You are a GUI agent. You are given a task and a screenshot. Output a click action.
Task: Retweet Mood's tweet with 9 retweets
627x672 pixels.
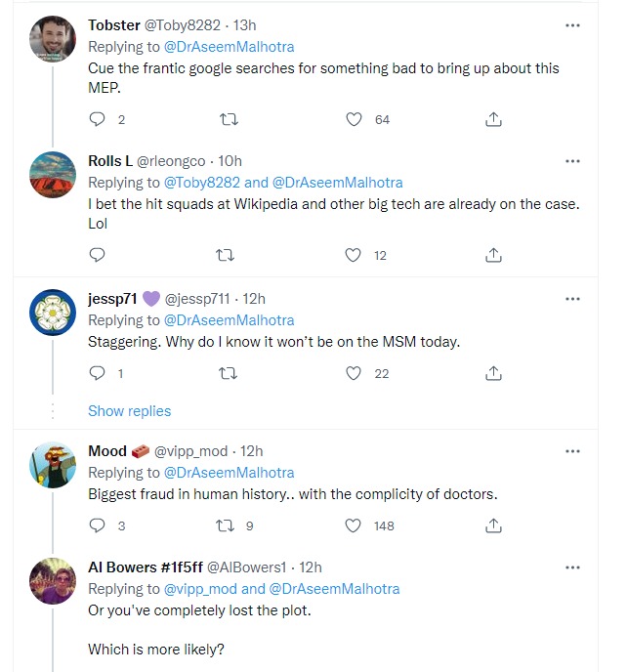pyautogui.click(x=225, y=525)
